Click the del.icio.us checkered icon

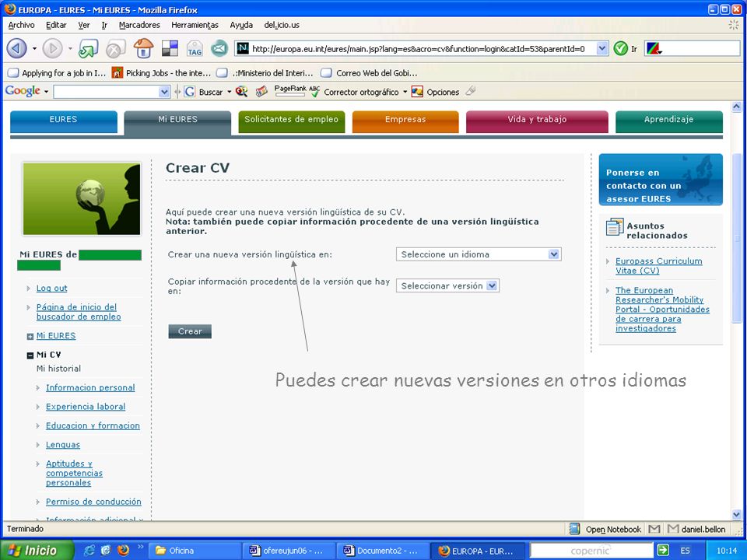[x=170, y=48]
